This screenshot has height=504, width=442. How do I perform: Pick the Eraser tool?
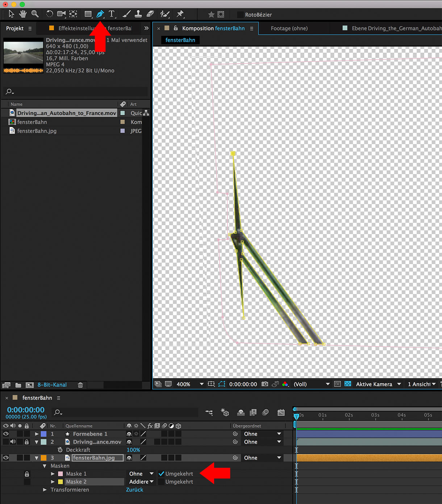150,14
